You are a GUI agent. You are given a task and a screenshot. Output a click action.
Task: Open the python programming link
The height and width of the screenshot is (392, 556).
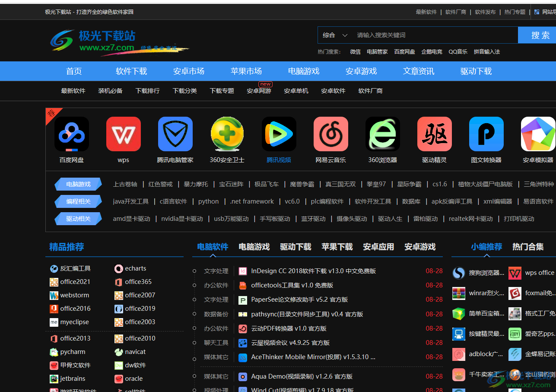209,201
